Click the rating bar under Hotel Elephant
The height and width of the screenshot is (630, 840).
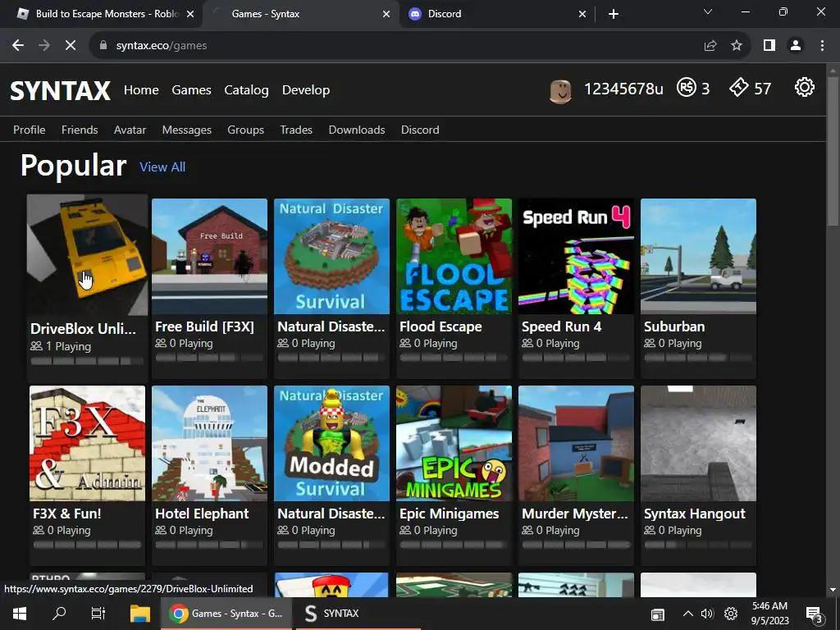(x=209, y=545)
